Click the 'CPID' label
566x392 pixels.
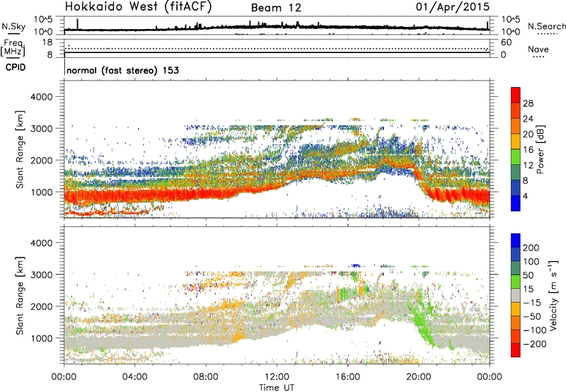tap(15, 67)
